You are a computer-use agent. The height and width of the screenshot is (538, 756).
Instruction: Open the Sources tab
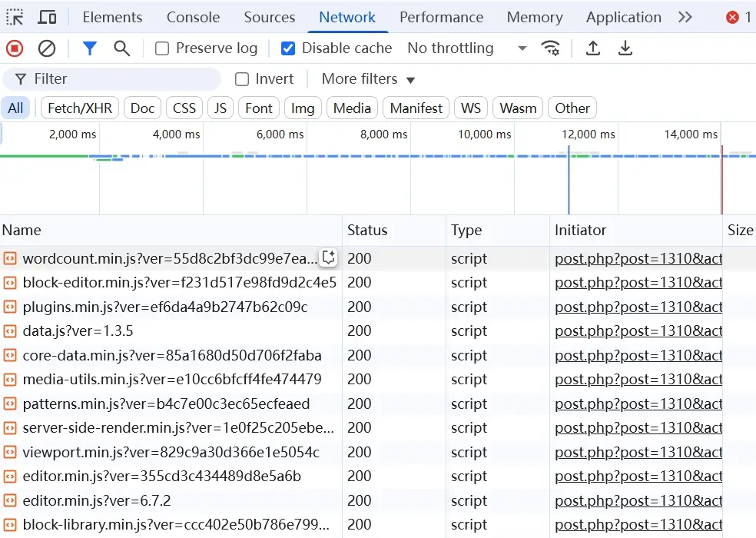click(x=270, y=18)
